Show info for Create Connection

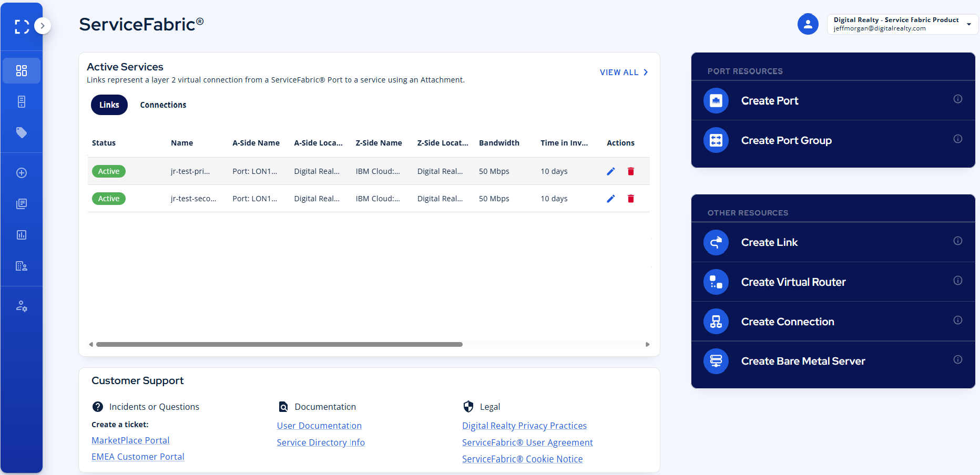[958, 320]
